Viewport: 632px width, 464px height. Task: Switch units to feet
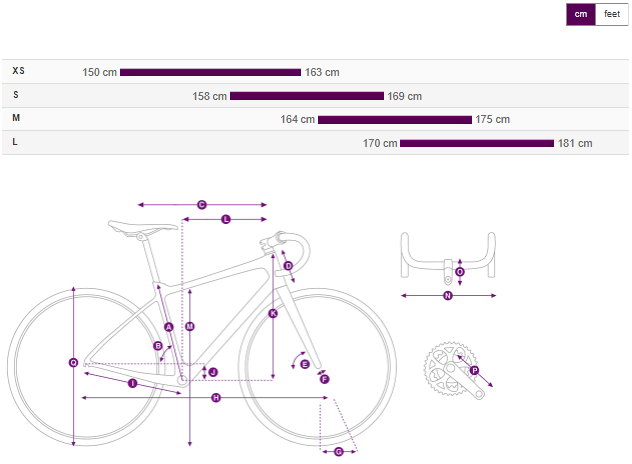pos(612,14)
